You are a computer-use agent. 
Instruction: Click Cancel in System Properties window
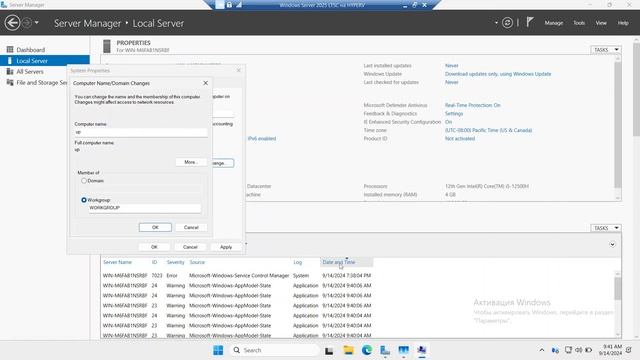point(190,247)
